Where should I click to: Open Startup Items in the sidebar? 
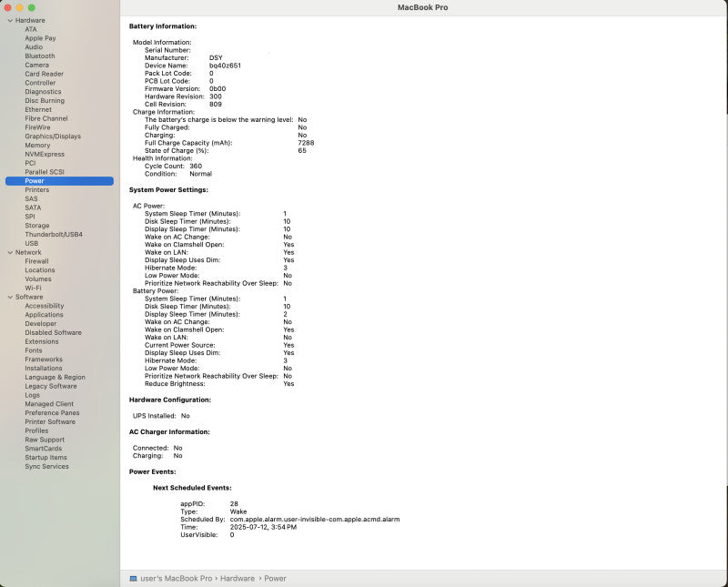(46, 458)
